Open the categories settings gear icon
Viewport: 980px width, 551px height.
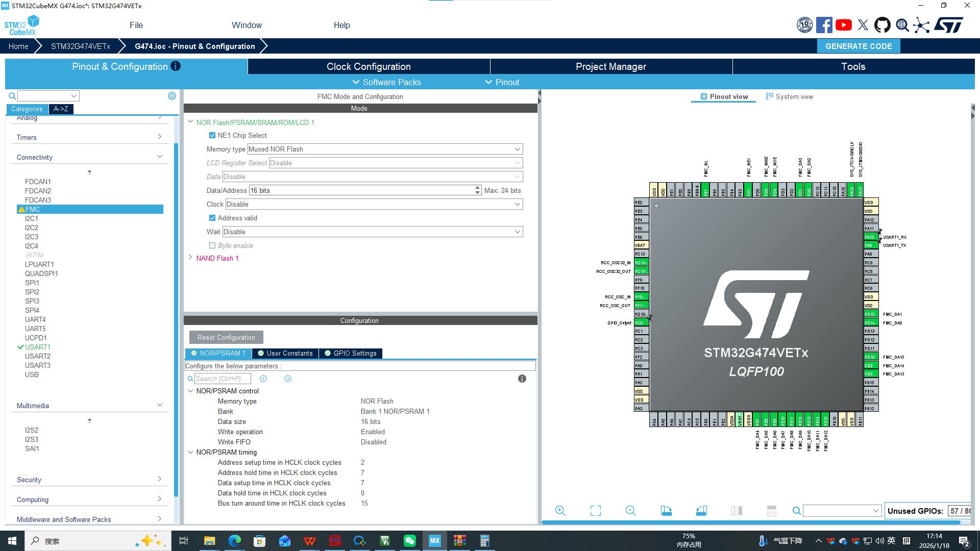(x=172, y=96)
